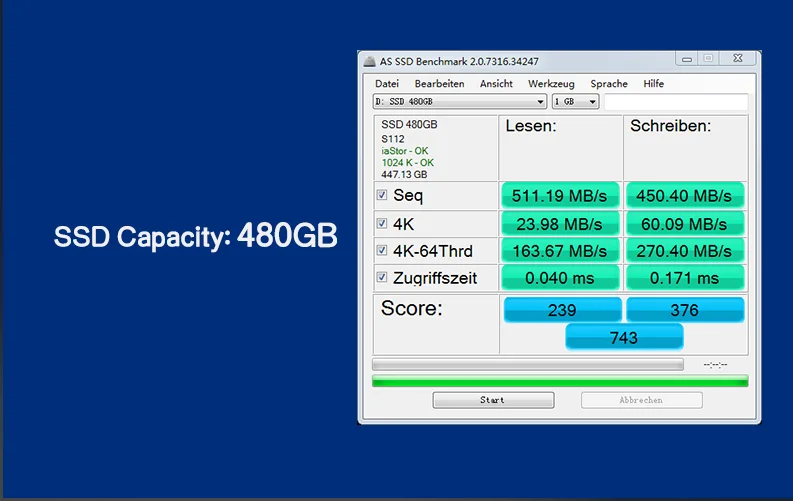This screenshot has width=793, height=501.
Task: Click the 1024 K - OK alignment status
Action: click(408, 163)
